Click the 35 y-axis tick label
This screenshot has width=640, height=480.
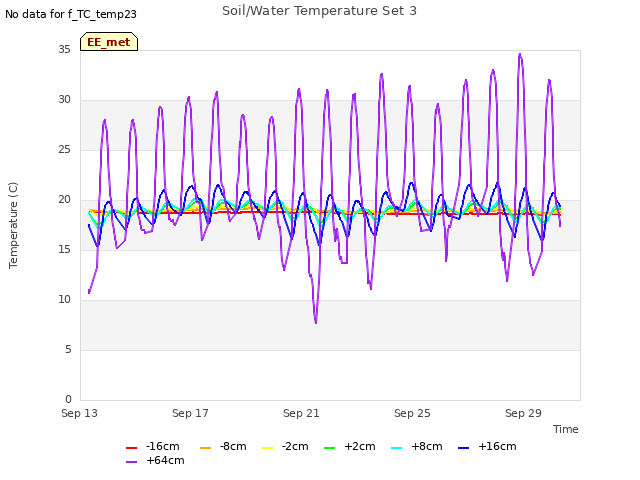coord(64,49)
